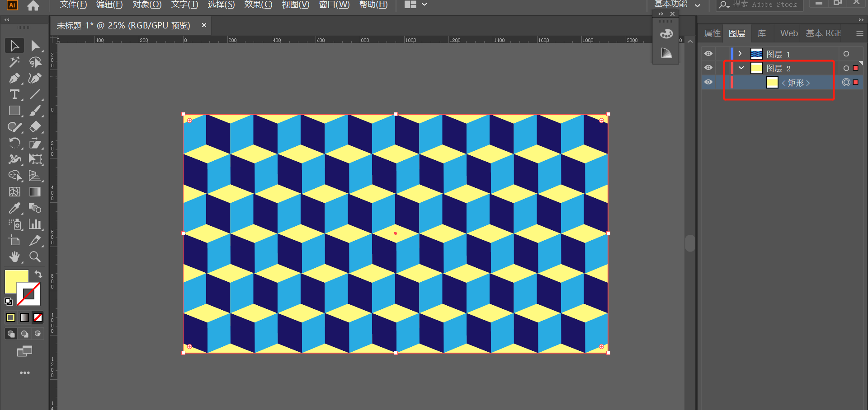Select the Pen tool

[x=14, y=78]
